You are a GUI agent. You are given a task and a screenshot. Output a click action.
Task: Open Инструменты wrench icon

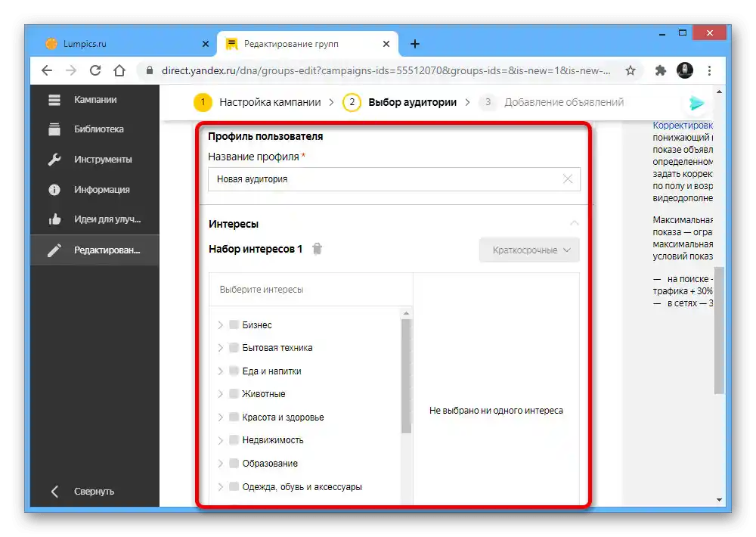point(54,160)
